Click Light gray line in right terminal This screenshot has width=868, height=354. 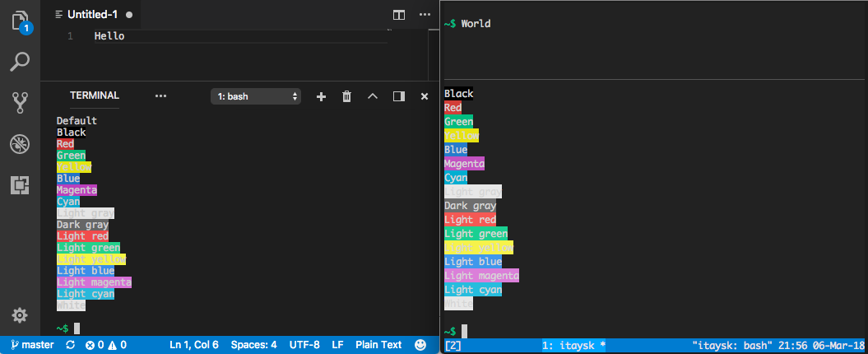point(473,192)
